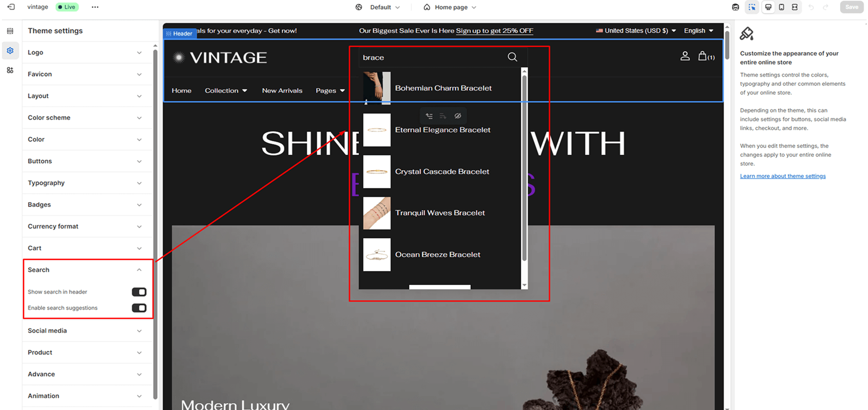Collapse the Search settings
Image resolution: width=868 pixels, height=410 pixels.
click(x=87, y=270)
